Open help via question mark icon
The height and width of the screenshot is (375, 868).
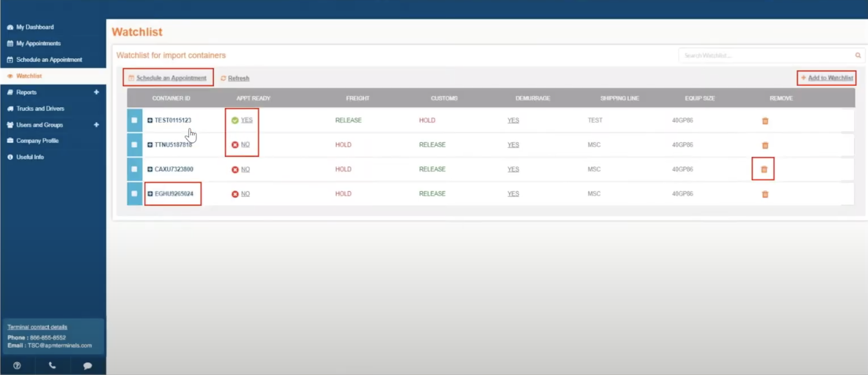click(17, 366)
